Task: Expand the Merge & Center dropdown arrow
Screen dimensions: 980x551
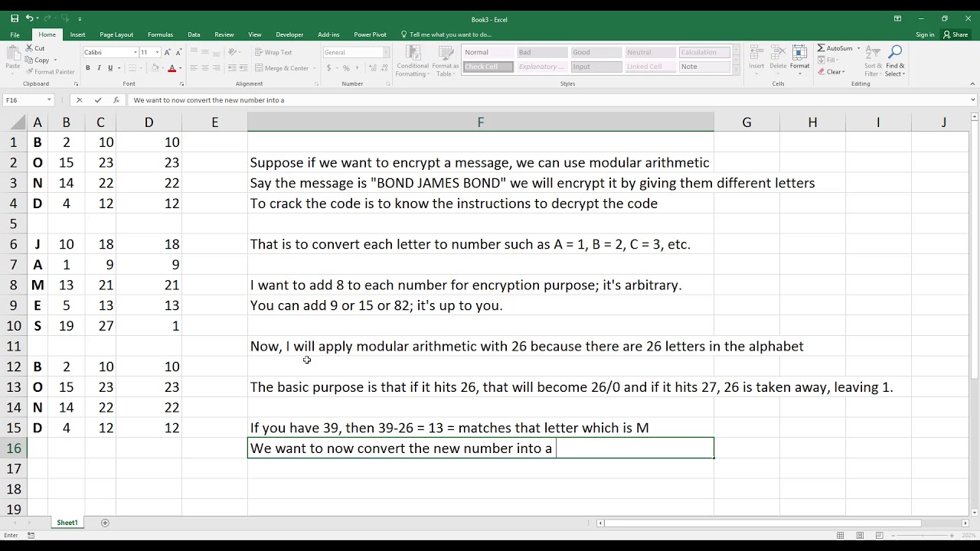Action: (x=313, y=68)
